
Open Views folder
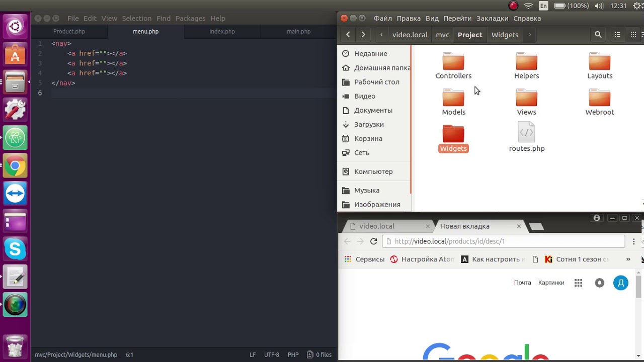pos(526,102)
